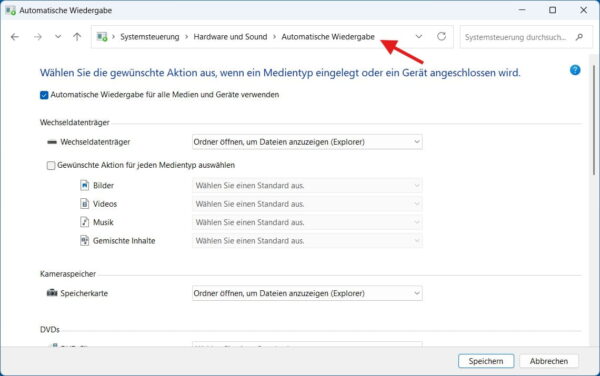Viewport: 600px width, 376px height.
Task: Uncheck Automatische Wiedergabe für alle Medien
Action: point(44,95)
